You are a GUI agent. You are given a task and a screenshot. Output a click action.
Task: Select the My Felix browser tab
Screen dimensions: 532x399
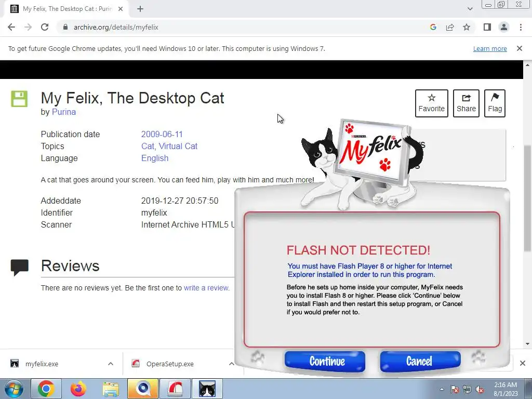coord(66,9)
